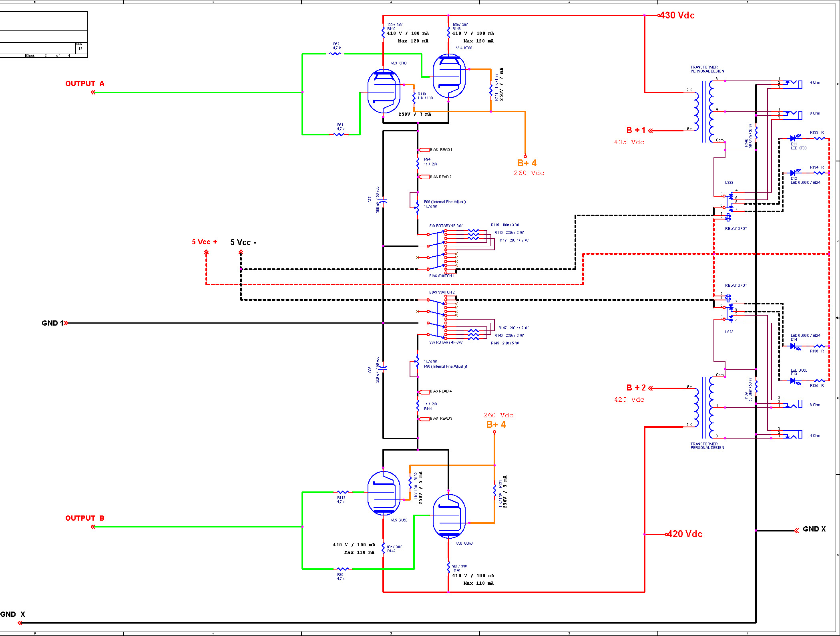
Task: Click the VL6 GU50 tube symbol
Action: pos(449,516)
